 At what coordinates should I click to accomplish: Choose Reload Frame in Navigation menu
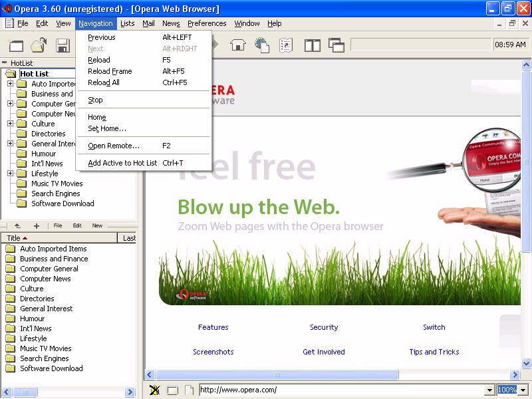tap(144, 71)
